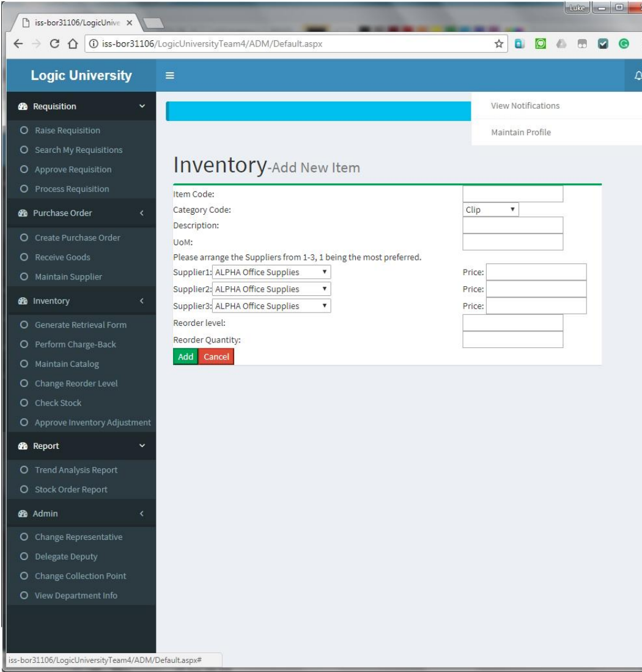Click the browser address bar URL
This screenshot has height=672, width=642.
(x=212, y=43)
